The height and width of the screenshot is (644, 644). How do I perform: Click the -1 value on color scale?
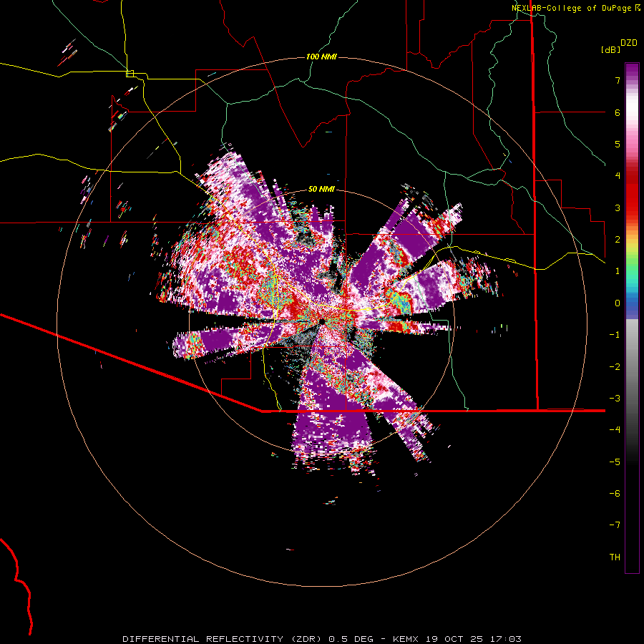click(615, 335)
